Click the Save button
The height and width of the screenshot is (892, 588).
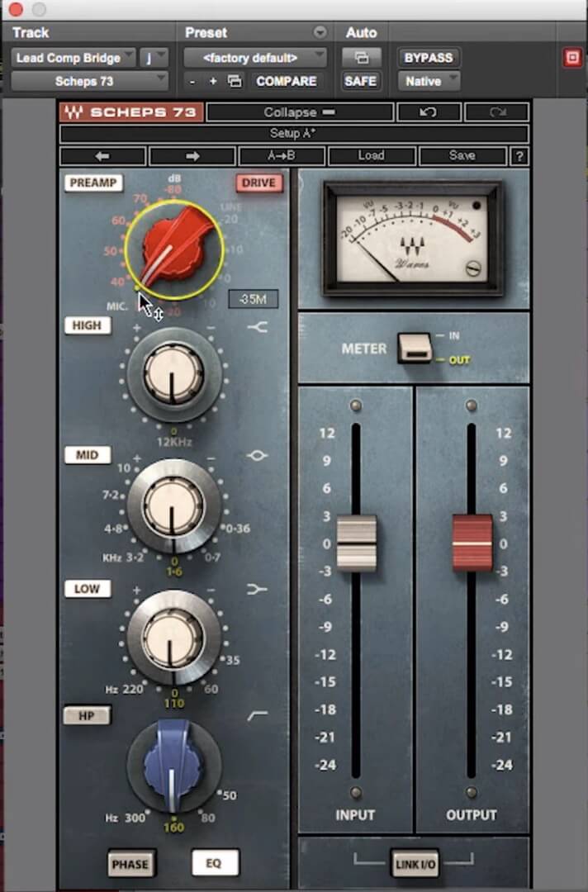462,156
